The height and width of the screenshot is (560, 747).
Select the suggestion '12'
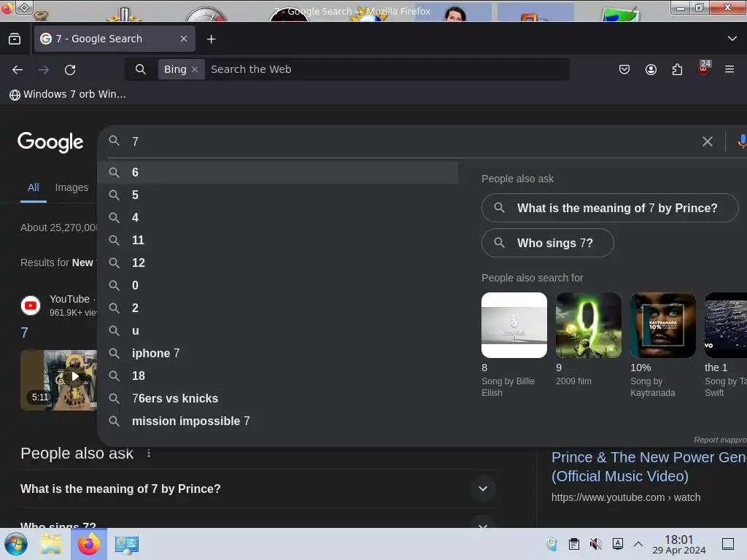278,262
